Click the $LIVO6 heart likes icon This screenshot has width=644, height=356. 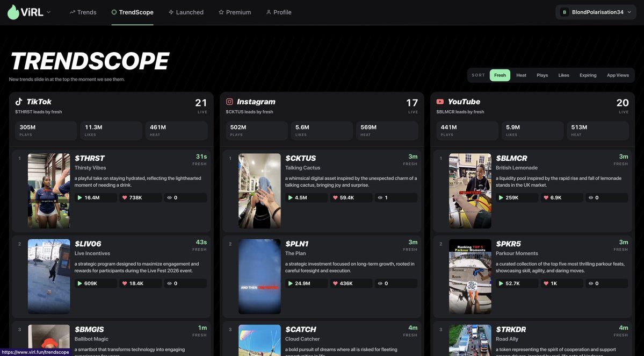click(x=125, y=283)
